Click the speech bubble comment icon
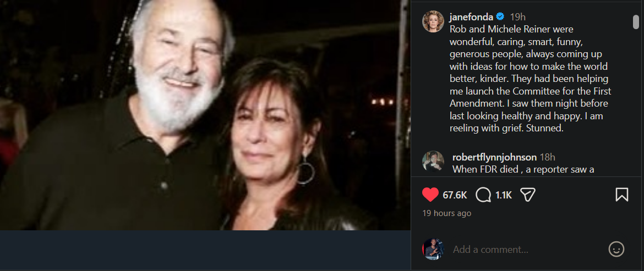 pos(483,195)
